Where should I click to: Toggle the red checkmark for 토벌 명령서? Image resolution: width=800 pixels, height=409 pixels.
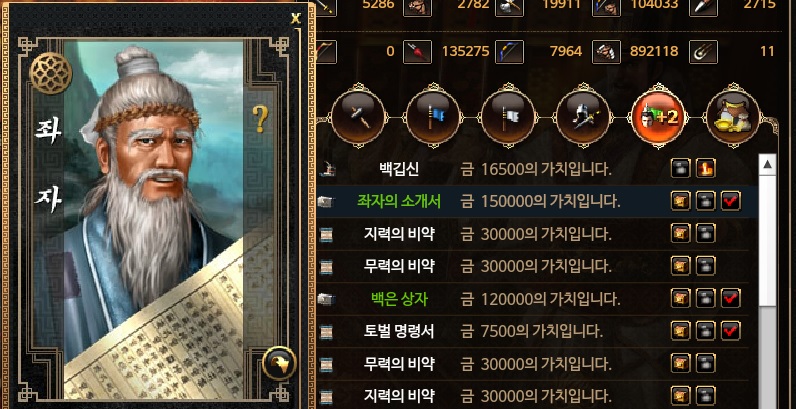pos(731,331)
